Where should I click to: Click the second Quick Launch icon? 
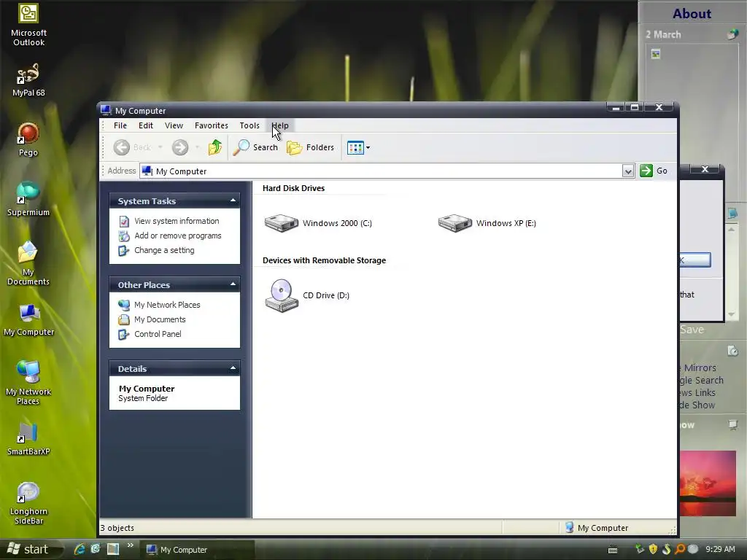point(96,549)
